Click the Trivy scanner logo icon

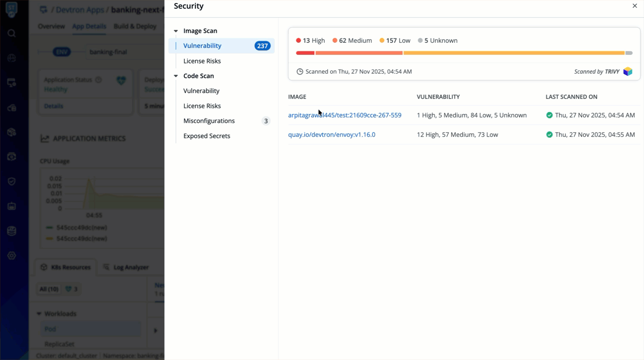[628, 72]
